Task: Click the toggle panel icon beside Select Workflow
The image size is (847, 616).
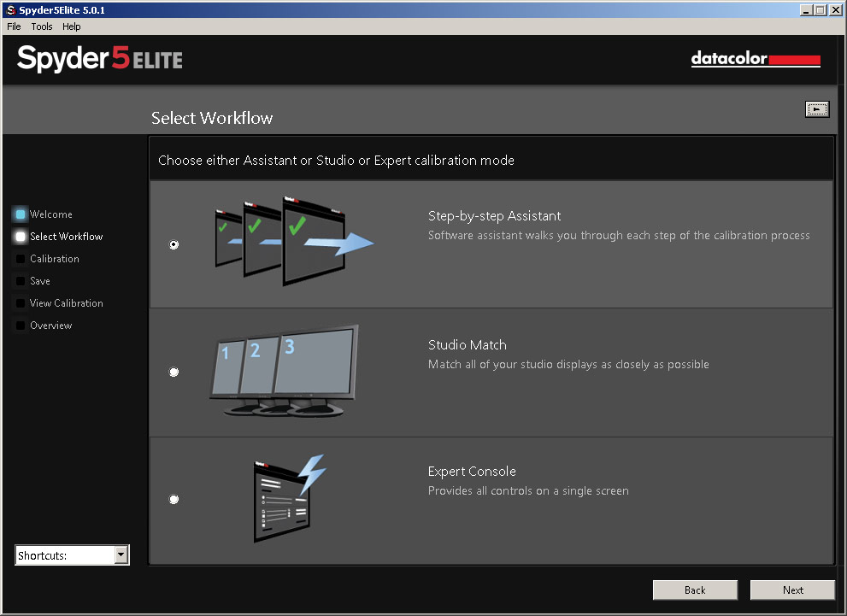Action: click(817, 109)
